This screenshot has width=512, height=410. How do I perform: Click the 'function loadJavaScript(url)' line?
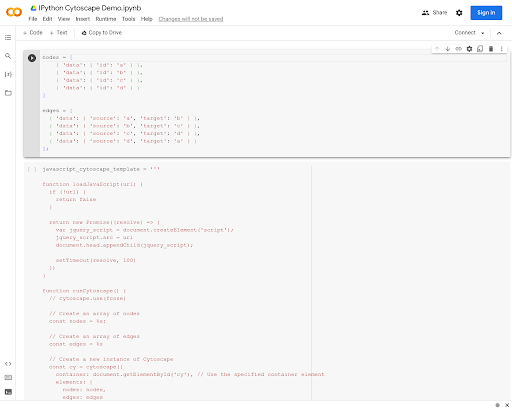(92, 184)
